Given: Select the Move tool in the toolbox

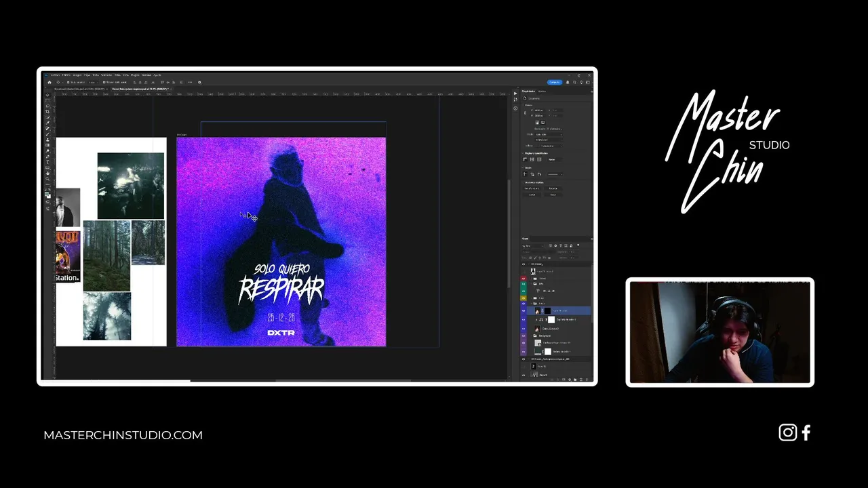Looking at the screenshot, I should coord(47,95).
